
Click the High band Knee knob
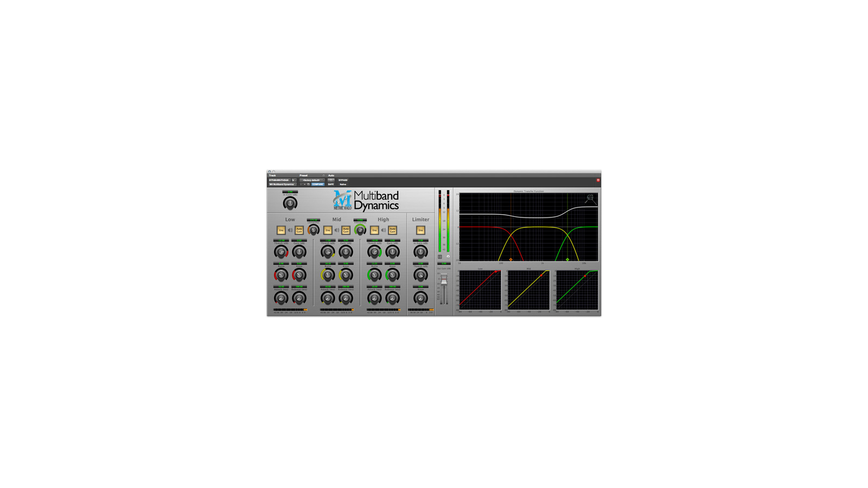(392, 275)
